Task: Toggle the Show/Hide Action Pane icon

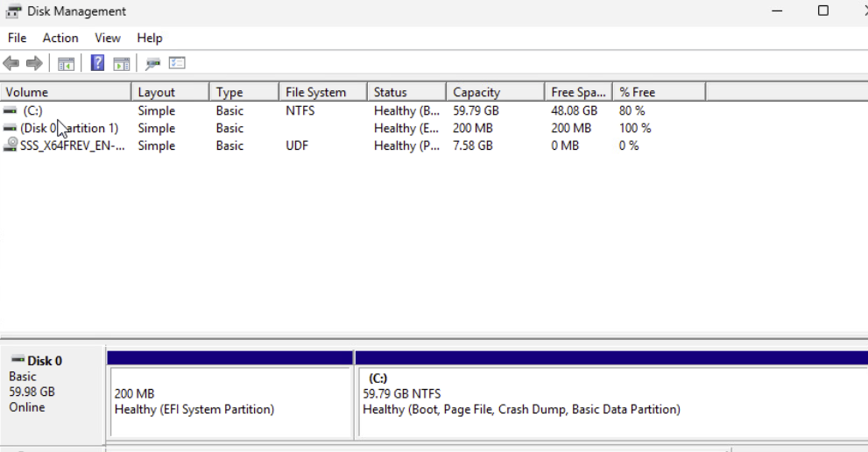Action: [122, 63]
